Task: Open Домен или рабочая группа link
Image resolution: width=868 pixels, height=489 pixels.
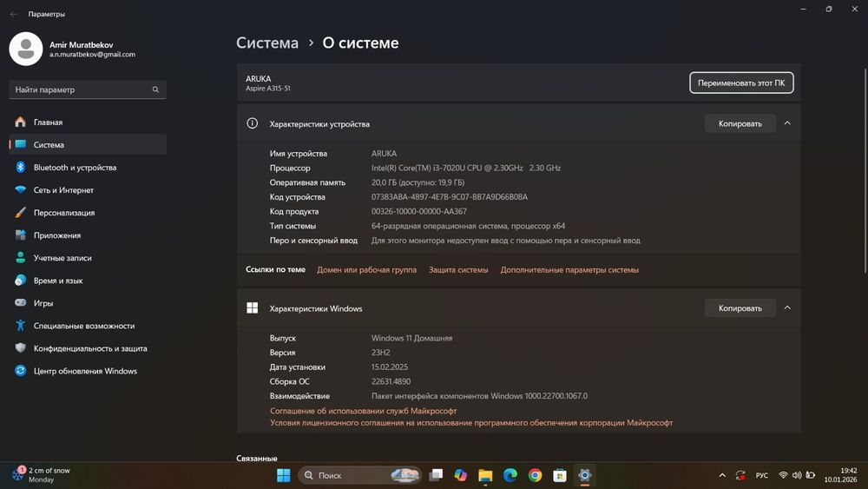Action: [x=366, y=270]
